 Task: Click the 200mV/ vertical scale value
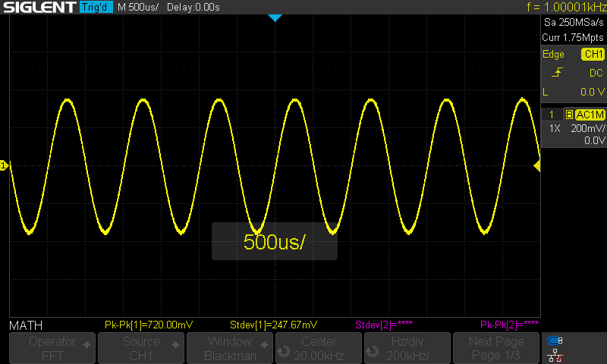click(587, 128)
